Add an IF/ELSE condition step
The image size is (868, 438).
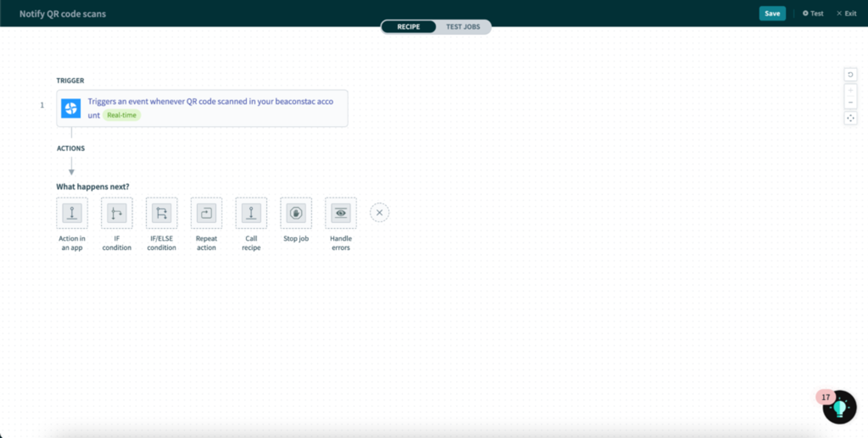pyautogui.click(x=161, y=213)
